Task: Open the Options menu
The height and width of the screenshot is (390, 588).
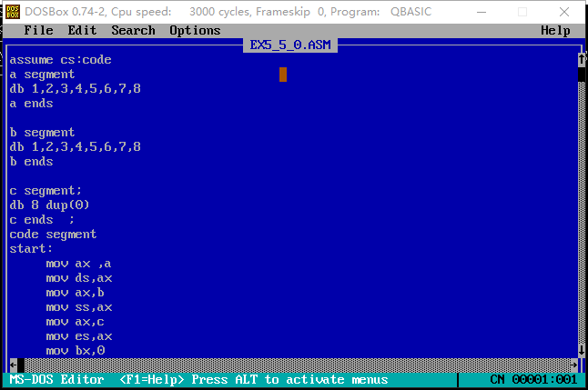Action: pyautogui.click(x=195, y=30)
